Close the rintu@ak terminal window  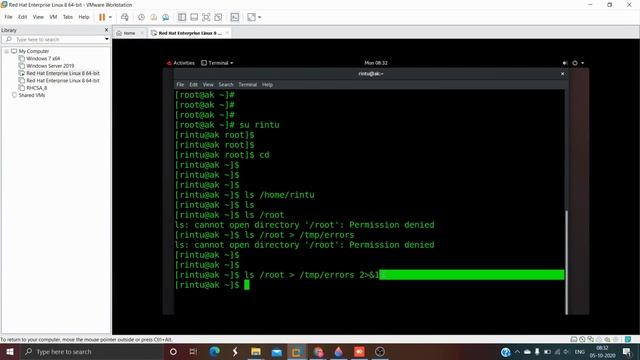(x=562, y=74)
